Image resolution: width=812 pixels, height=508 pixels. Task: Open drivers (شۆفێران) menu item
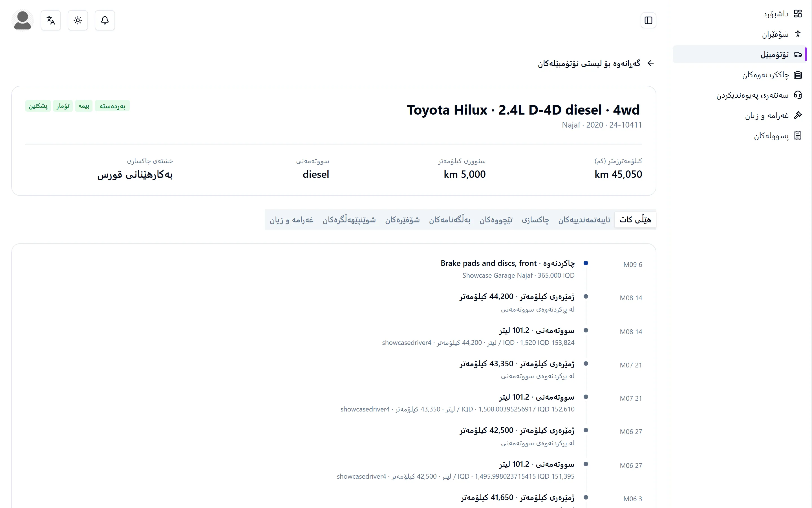(740, 34)
